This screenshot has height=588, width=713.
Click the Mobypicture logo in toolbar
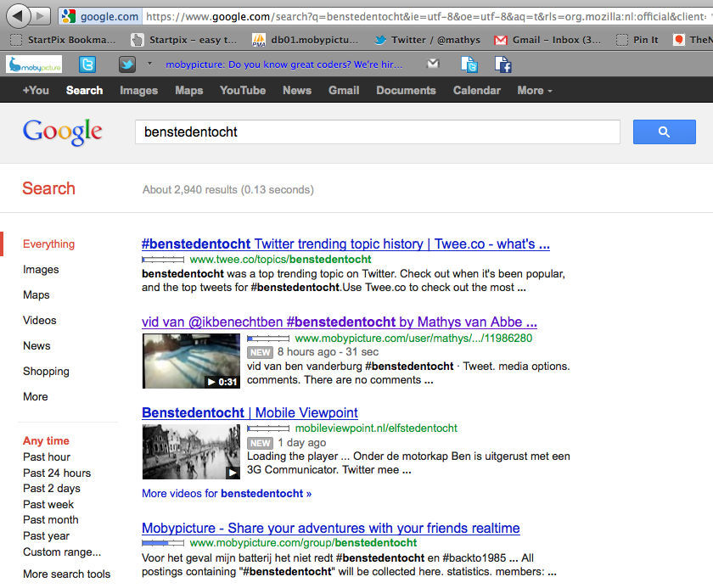[34, 64]
